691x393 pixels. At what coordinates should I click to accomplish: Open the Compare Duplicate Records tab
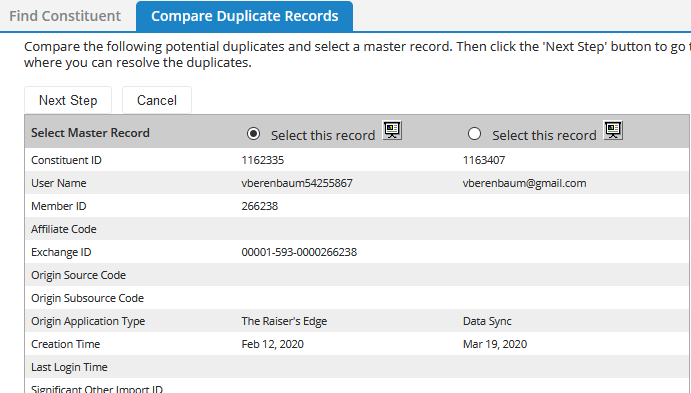click(245, 16)
